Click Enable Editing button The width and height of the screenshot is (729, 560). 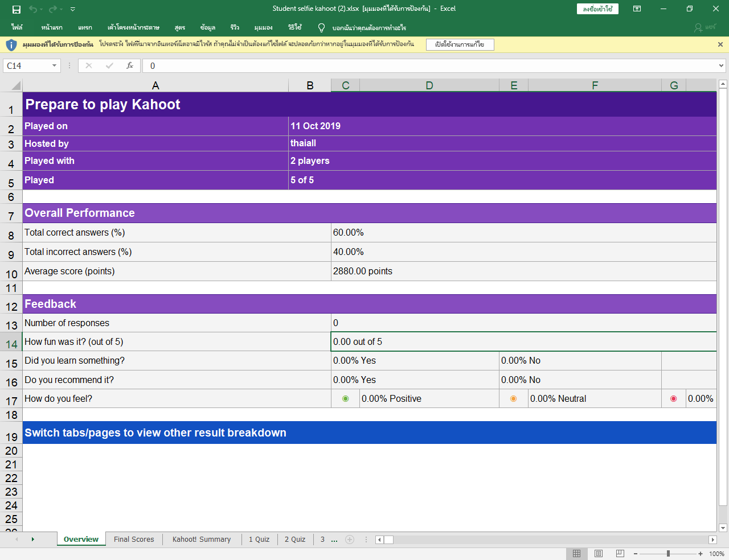460,44
